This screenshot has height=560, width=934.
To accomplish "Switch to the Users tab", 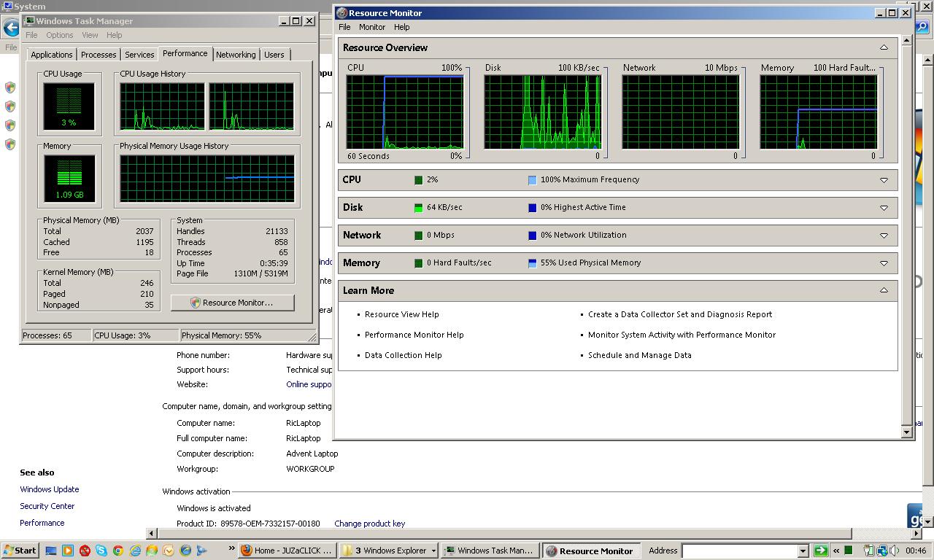I will point(274,55).
